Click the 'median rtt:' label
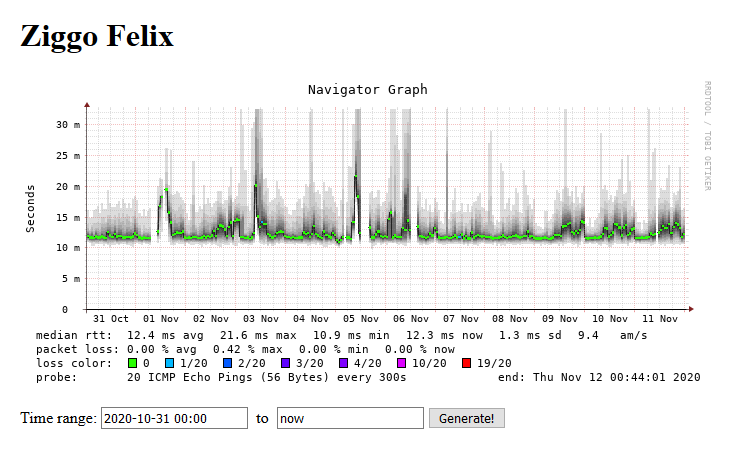Screen dimensions: 753x452 (x=74, y=335)
